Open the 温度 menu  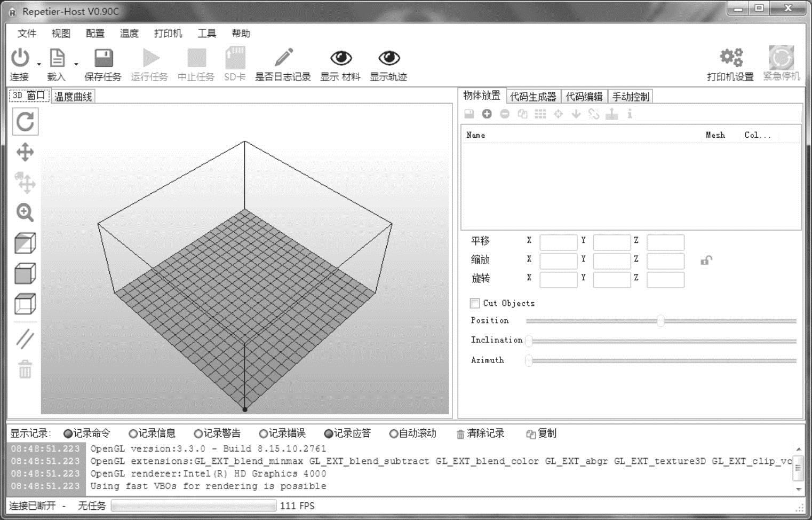pyautogui.click(x=129, y=33)
